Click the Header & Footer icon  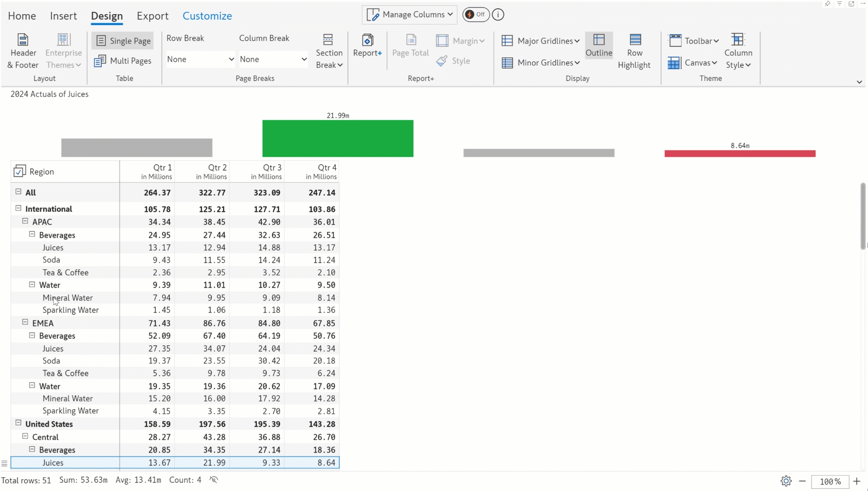point(23,40)
